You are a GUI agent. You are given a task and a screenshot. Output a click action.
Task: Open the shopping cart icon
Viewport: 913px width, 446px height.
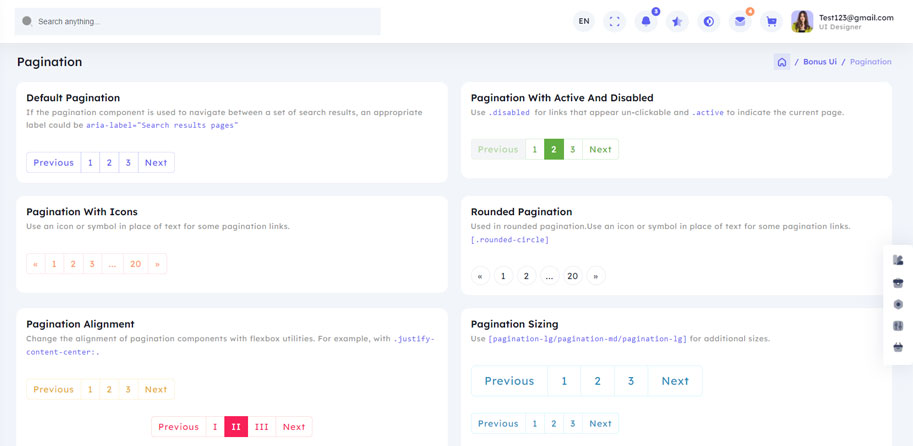(772, 22)
